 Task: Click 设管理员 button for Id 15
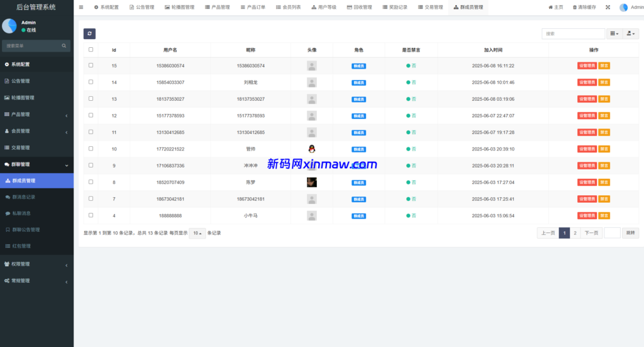click(587, 65)
